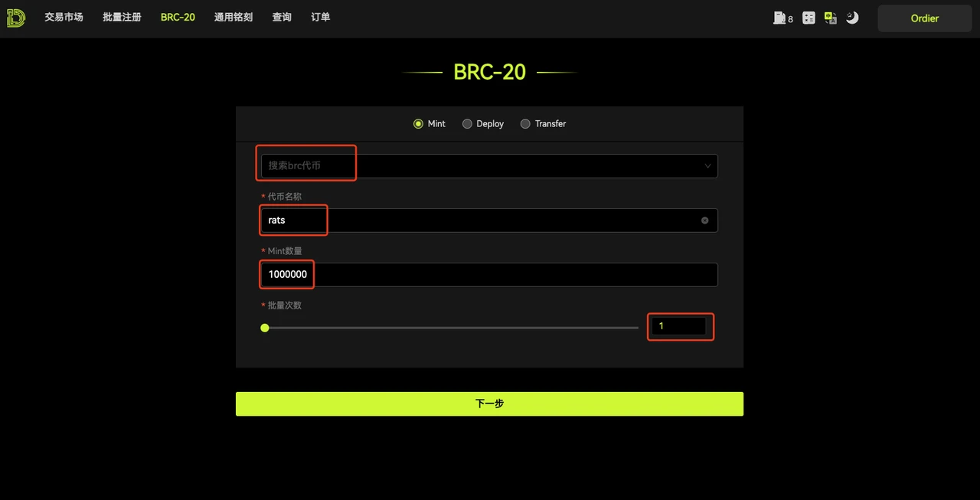Click the Ordier wallet button
The height and width of the screenshot is (500, 980).
point(925,18)
